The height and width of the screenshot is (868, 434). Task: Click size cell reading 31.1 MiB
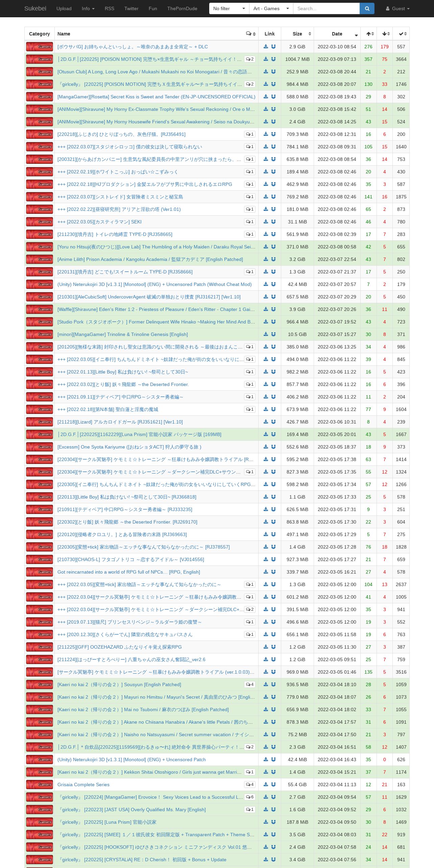coord(297,222)
